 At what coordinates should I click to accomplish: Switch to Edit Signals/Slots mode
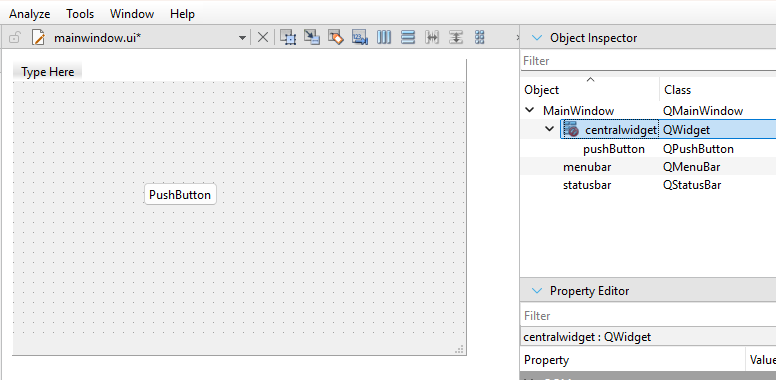pos(312,37)
